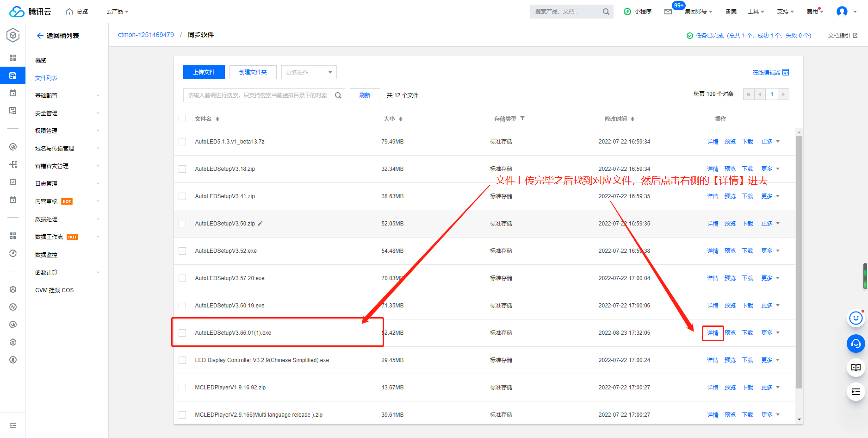Open the 云产品 dropdown
Screen dimensions: 868x438
tap(118, 12)
